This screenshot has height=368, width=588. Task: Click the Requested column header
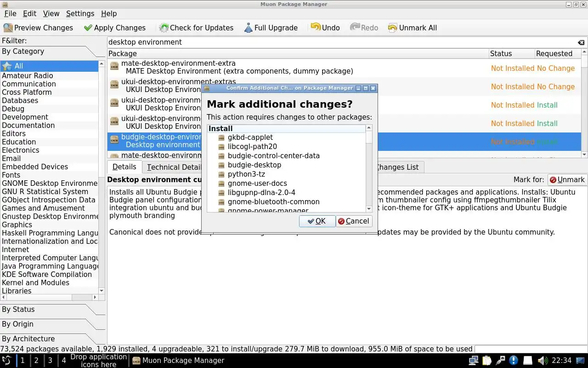coord(558,54)
